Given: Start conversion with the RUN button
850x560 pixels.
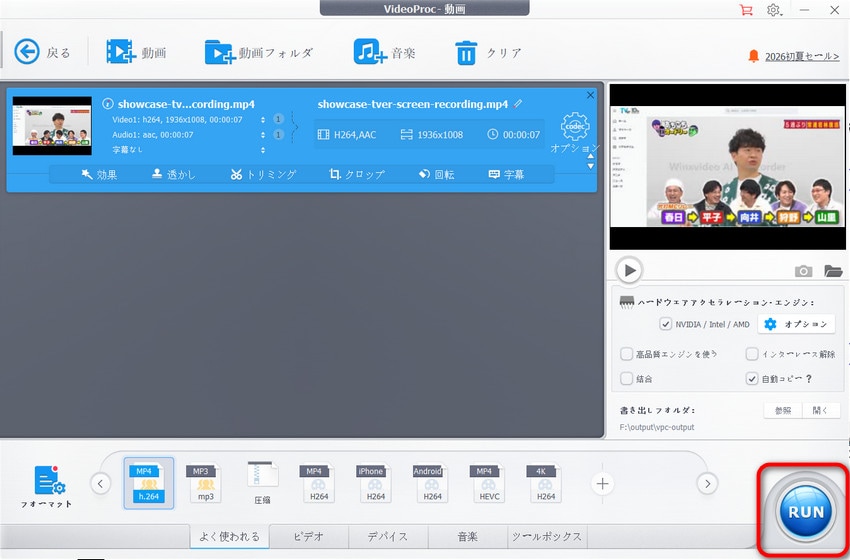Looking at the screenshot, I should tap(806, 511).
